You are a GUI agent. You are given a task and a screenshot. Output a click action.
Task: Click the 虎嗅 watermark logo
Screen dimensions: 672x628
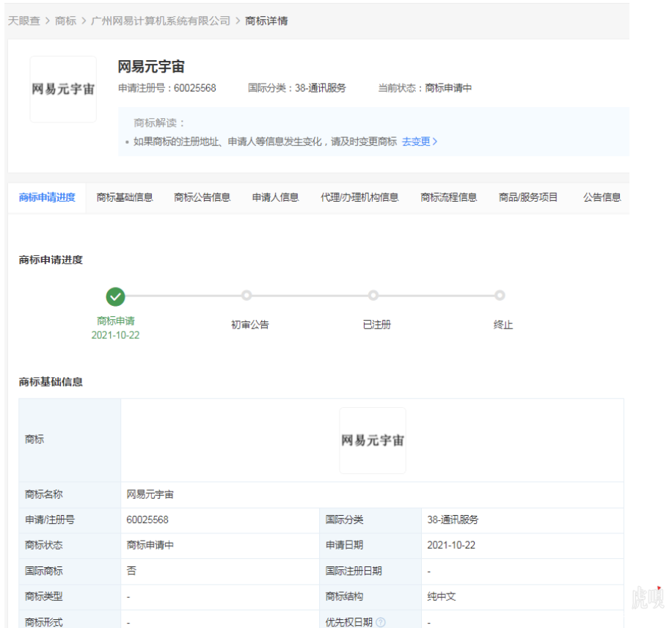click(648, 598)
